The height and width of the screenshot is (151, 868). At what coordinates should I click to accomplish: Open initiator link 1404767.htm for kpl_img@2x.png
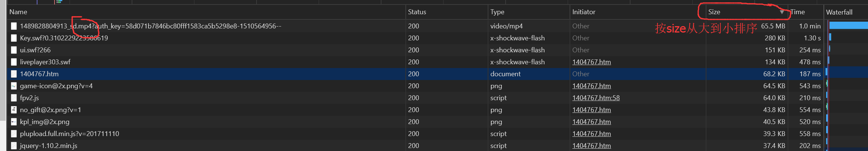tap(592, 122)
